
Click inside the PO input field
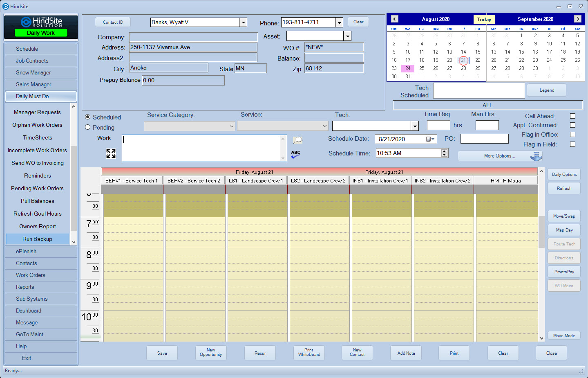(x=484, y=139)
